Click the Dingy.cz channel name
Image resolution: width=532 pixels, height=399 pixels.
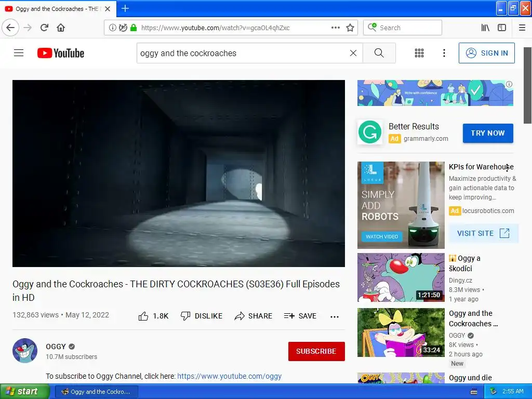pyautogui.click(x=460, y=280)
